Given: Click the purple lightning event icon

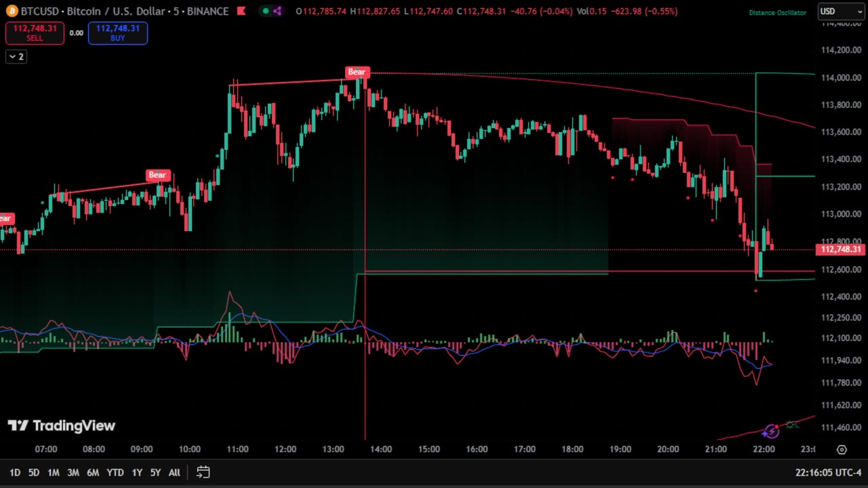Looking at the screenshot, I should coord(771,432).
